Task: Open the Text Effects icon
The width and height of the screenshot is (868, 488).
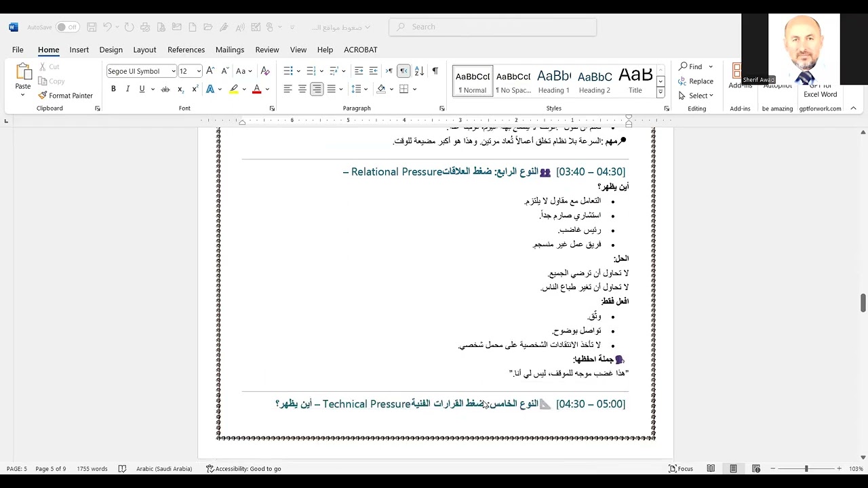Action: [x=210, y=89]
